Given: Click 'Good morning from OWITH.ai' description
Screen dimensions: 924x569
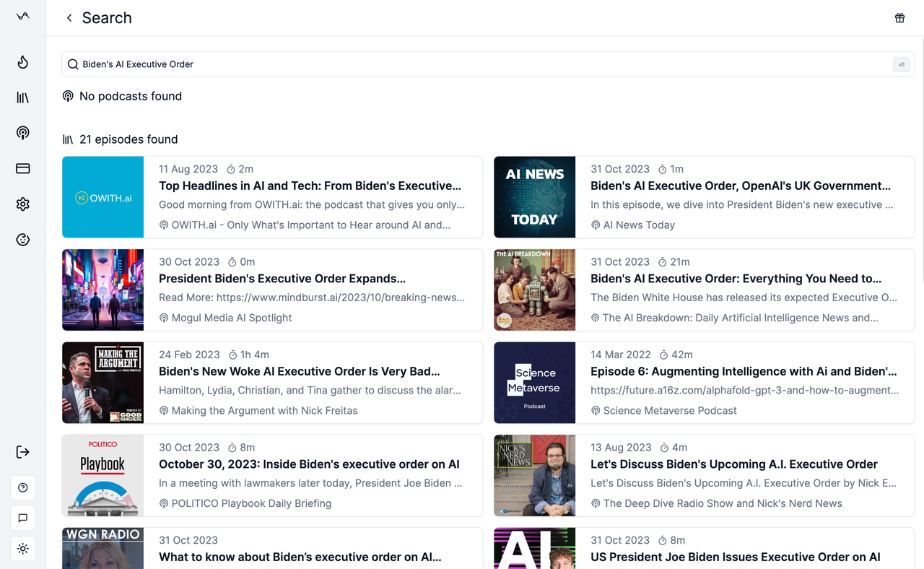Looking at the screenshot, I should point(312,204).
